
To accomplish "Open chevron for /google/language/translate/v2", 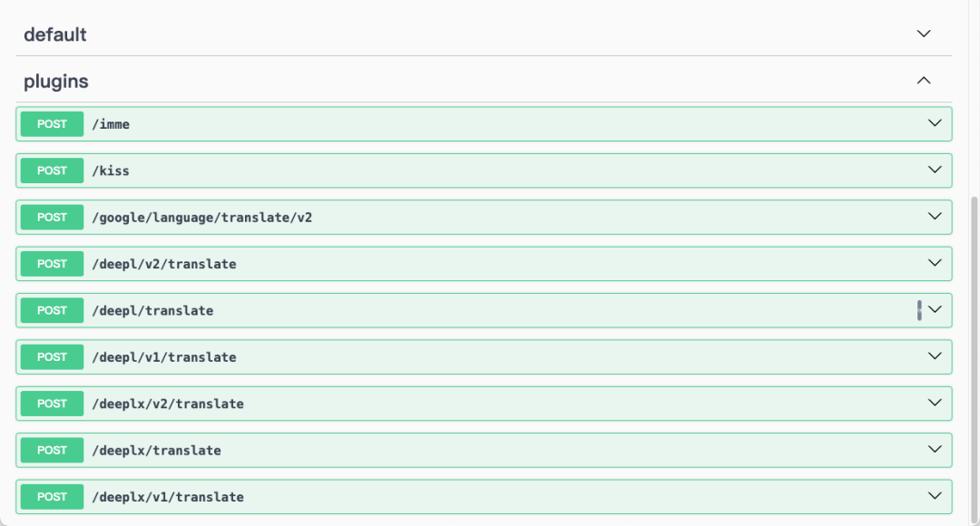I will (x=935, y=217).
